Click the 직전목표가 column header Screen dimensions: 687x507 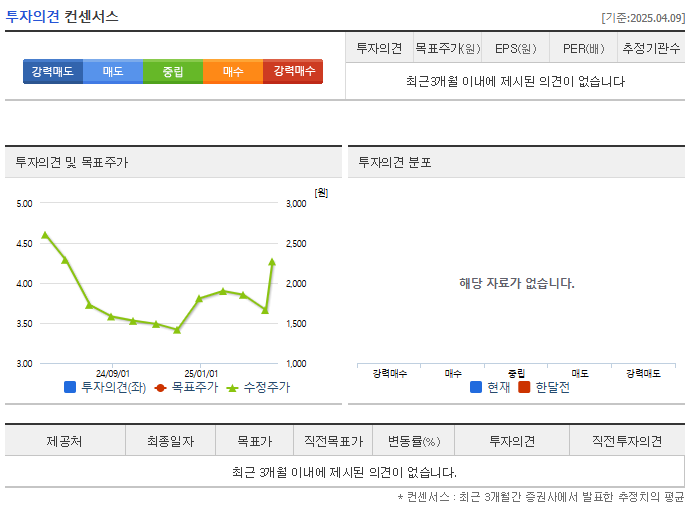(333, 441)
